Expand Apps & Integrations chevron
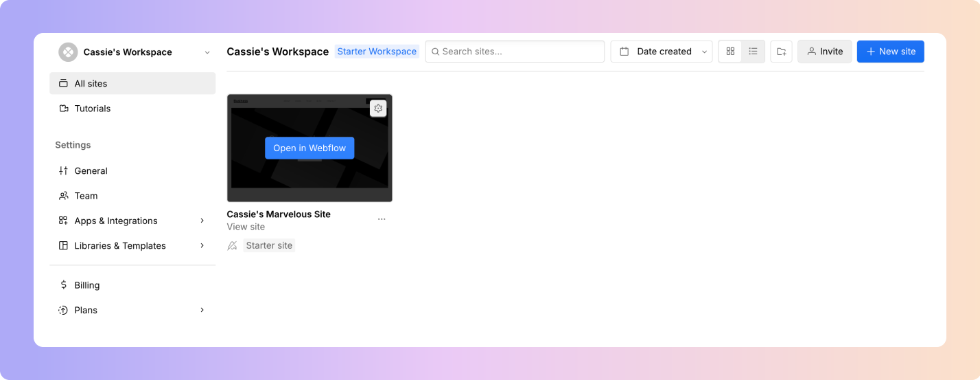Viewport: 980px width, 380px height. click(x=202, y=221)
